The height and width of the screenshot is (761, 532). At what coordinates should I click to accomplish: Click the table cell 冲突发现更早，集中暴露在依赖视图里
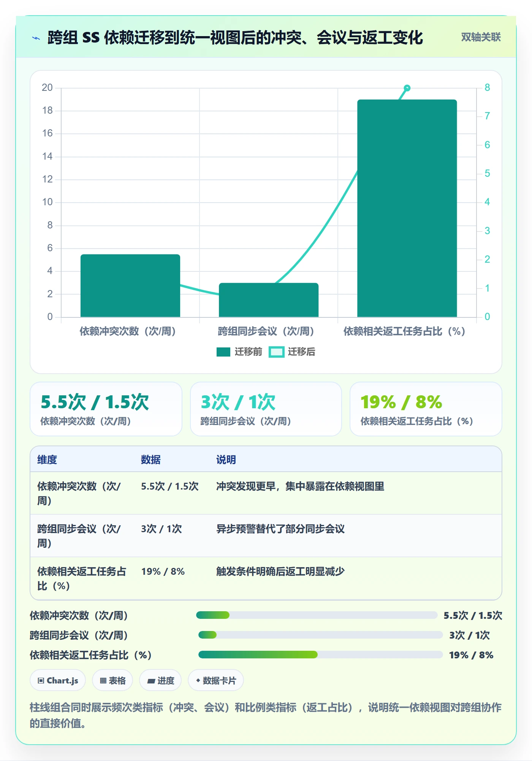[300, 486]
